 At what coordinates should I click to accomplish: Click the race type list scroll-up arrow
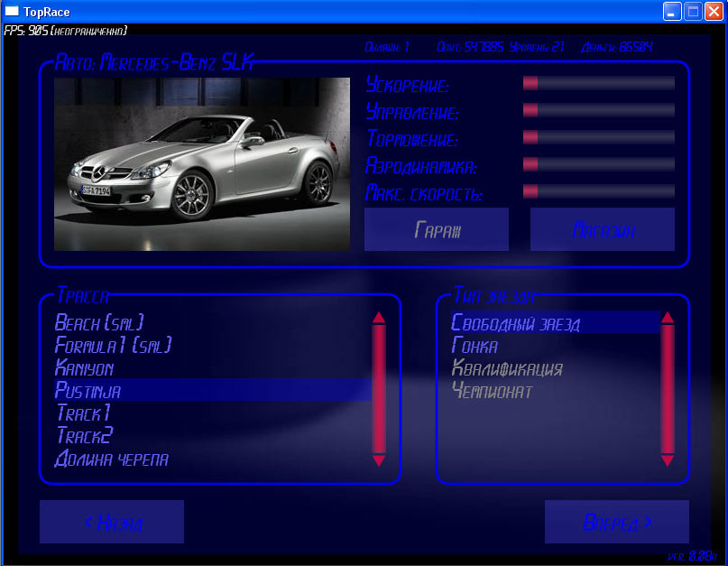click(668, 318)
